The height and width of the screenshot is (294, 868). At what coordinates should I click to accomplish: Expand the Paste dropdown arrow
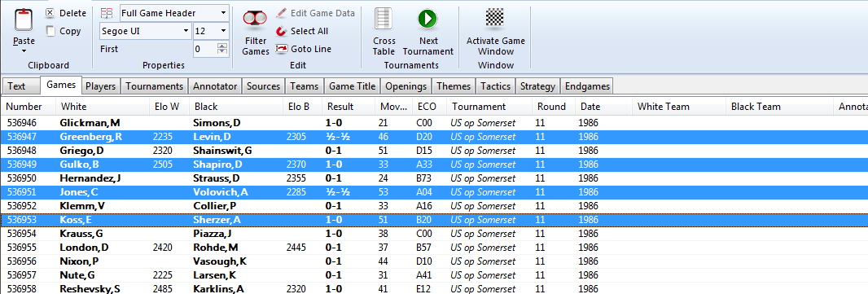[x=24, y=51]
